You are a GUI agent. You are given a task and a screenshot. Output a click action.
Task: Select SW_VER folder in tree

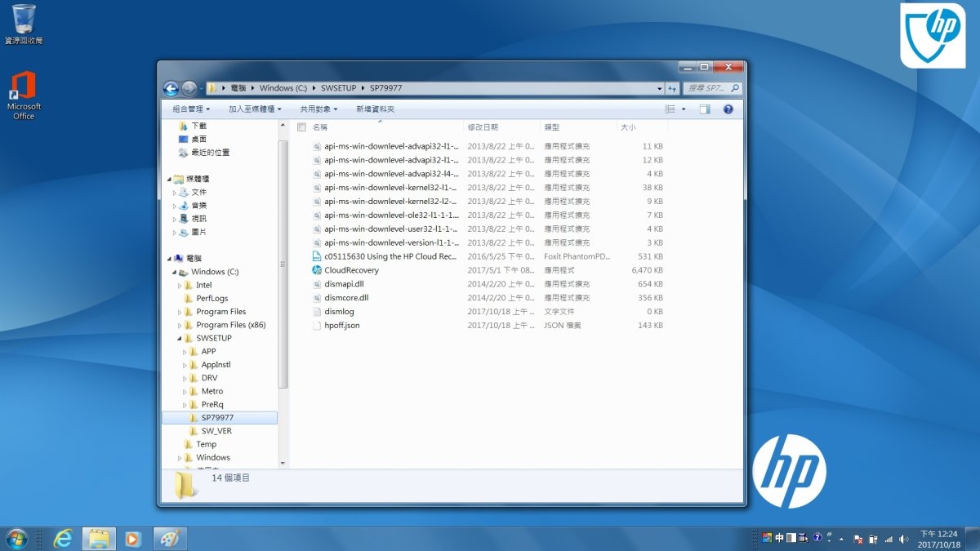coord(216,431)
